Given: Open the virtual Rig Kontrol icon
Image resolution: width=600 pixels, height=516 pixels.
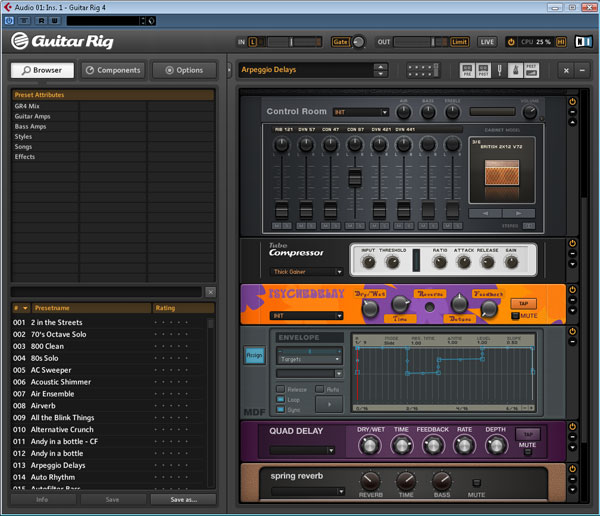Looking at the screenshot, I should pos(422,70).
